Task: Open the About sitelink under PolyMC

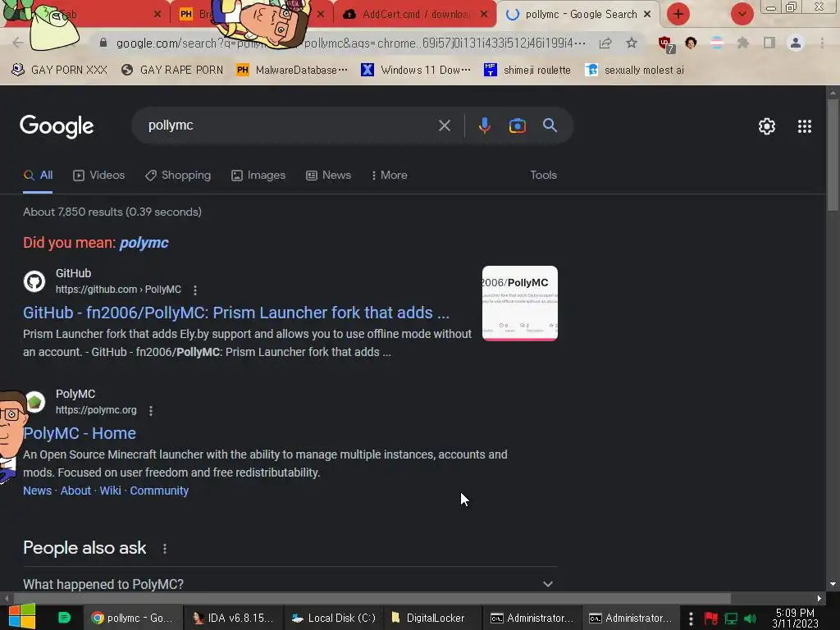Action: (75, 491)
